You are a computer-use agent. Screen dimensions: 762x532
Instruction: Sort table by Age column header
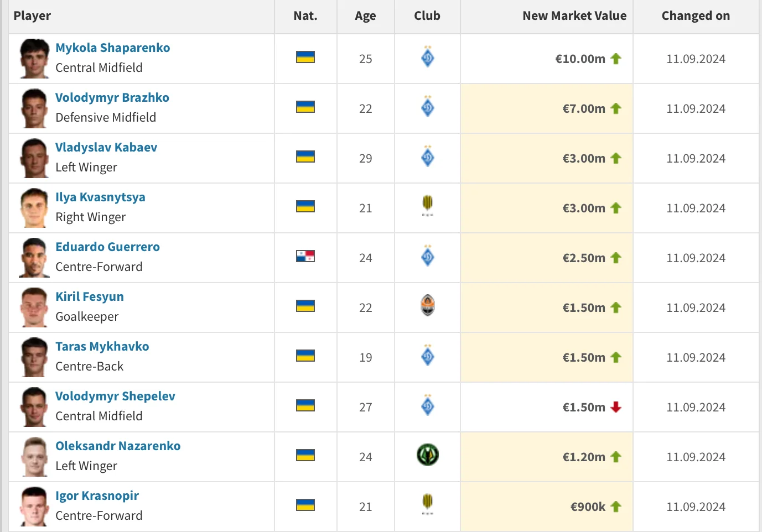pos(365,16)
